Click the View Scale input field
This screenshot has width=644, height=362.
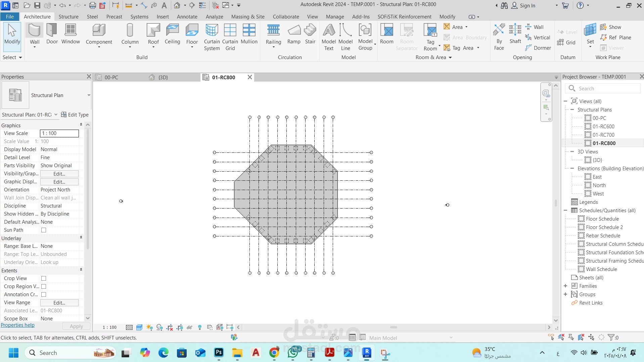click(x=59, y=133)
